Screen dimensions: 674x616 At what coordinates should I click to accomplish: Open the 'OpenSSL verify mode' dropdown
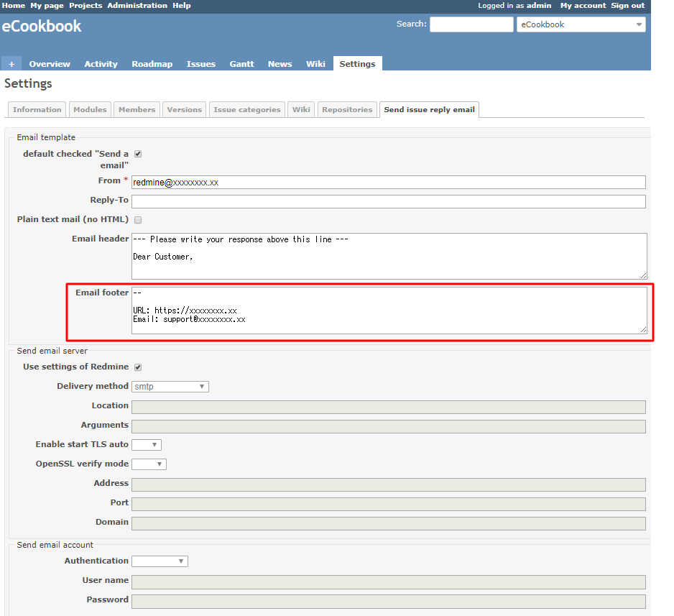coord(149,464)
